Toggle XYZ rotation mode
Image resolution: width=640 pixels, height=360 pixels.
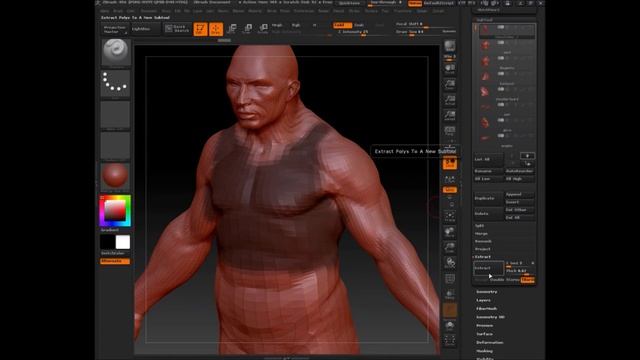(449, 190)
